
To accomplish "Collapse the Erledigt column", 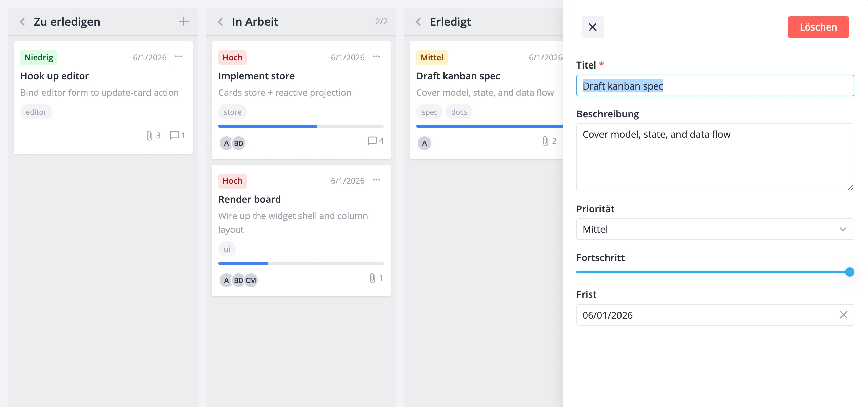I will click(x=418, y=22).
